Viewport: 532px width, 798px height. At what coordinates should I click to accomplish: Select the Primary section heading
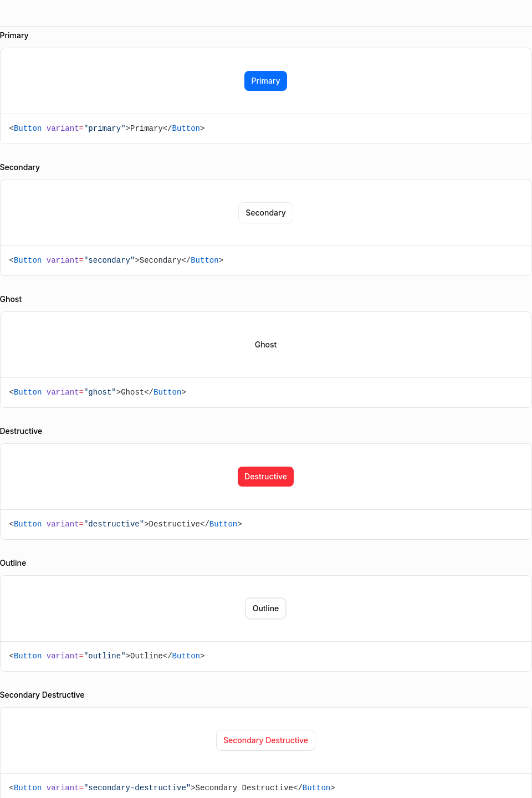point(14,35)
